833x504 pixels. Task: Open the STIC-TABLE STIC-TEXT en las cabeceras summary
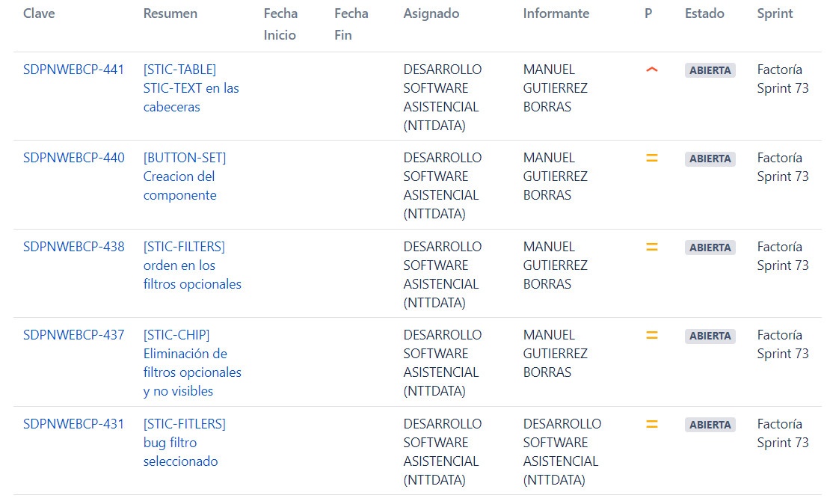[191, 88]
